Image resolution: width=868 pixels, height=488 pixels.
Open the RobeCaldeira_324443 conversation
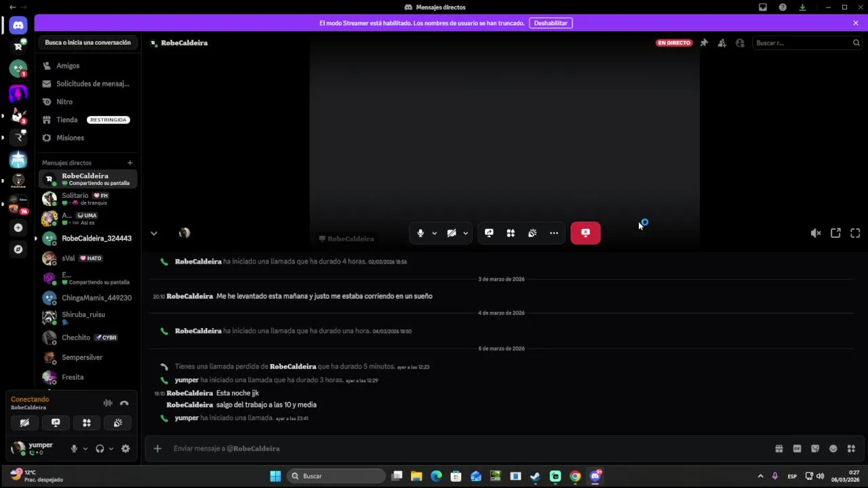click(x=88, y=239)
